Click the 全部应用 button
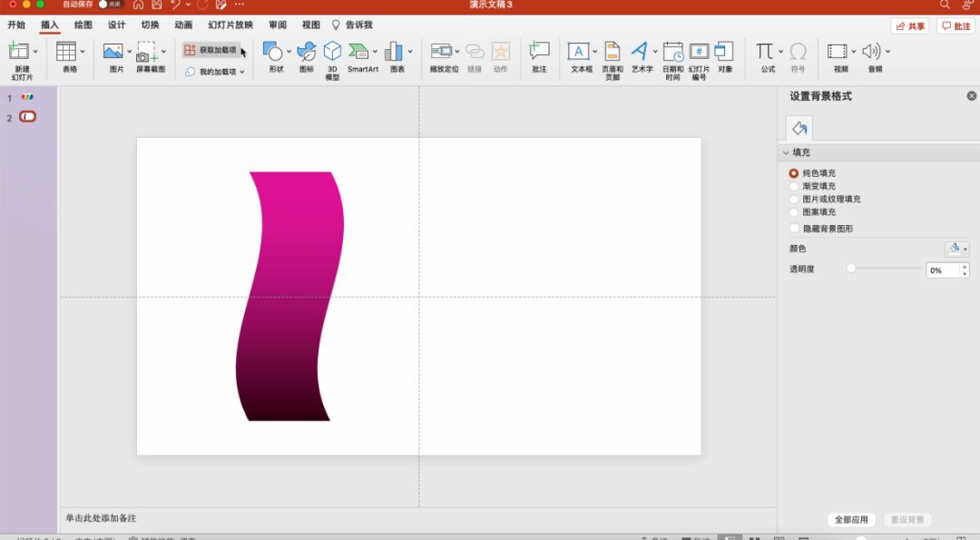This screenshot has height=540, width=980. point(852,520)
